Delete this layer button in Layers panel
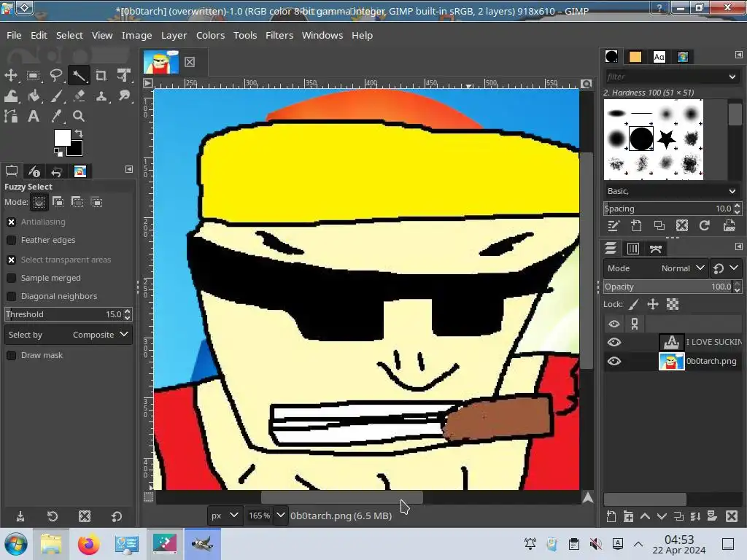 [732, 516]
